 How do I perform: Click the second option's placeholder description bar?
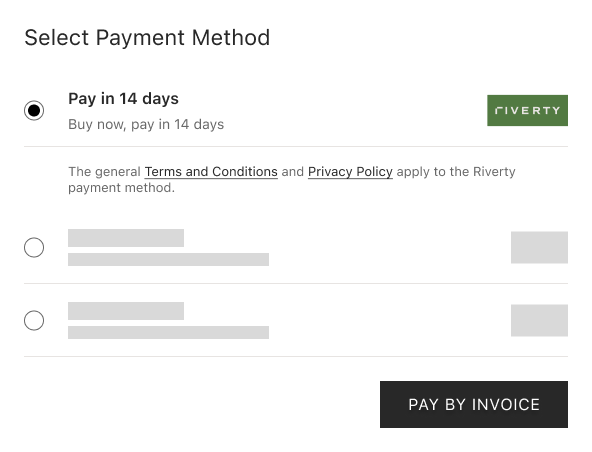pos(168,259)
